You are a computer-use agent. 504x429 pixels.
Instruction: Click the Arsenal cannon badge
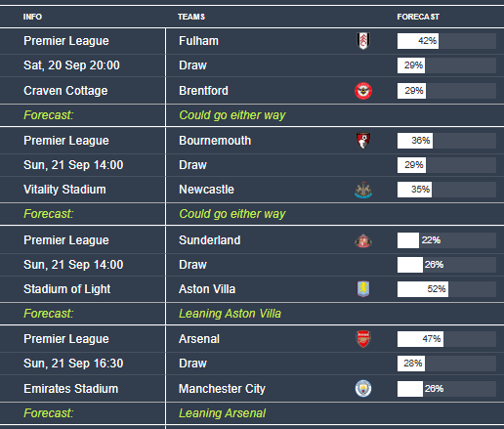[363, 339]
